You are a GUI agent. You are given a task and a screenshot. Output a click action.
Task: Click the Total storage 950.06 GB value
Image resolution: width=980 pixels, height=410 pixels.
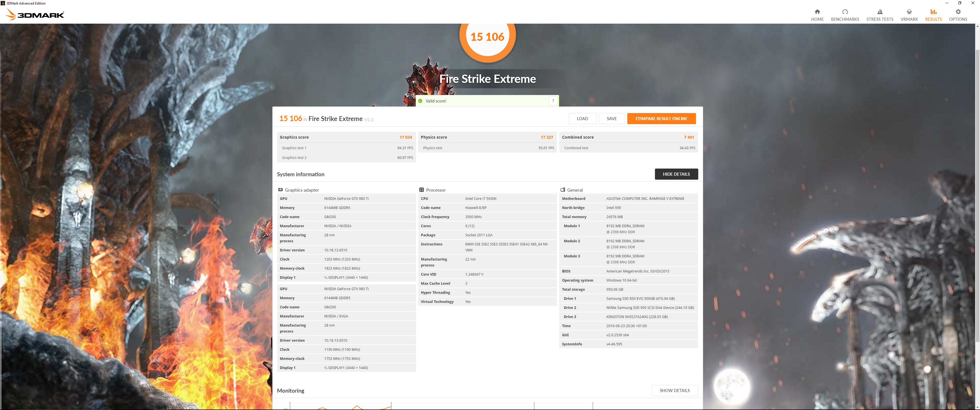tap(614, 290)
